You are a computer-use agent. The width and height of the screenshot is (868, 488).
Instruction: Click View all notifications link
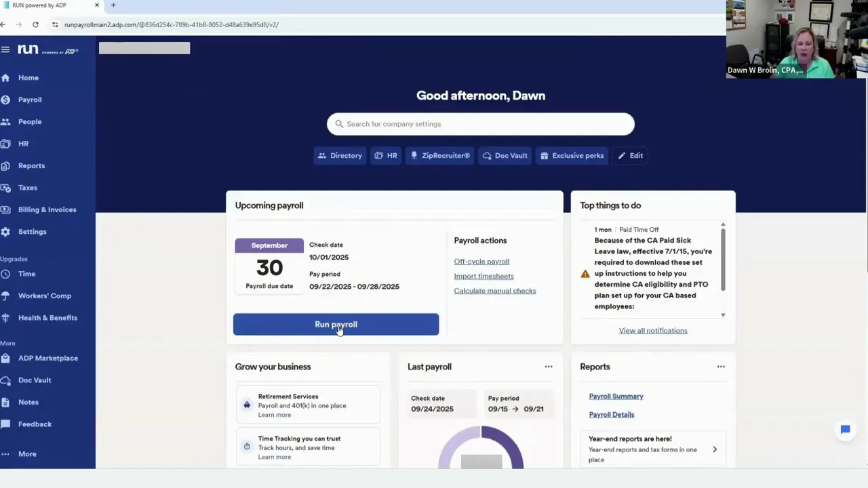[653, 331]
